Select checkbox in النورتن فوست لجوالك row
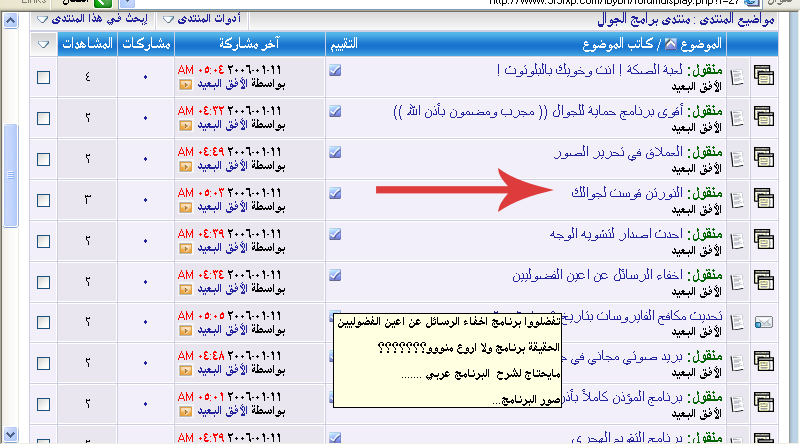 click(43, 199)
